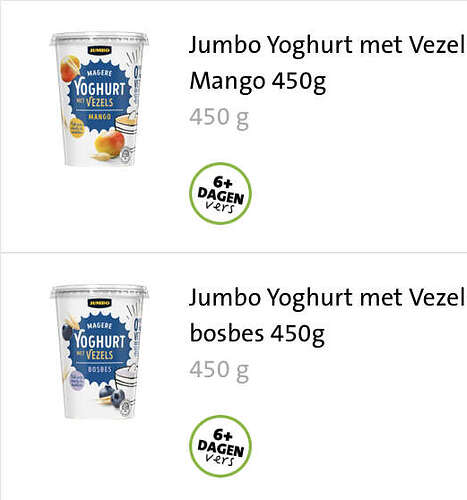Click the blue Yoghurt met Vezels label on bosbes cup
The width and height of the screenshot is (467, 500).
coord(99,349)
